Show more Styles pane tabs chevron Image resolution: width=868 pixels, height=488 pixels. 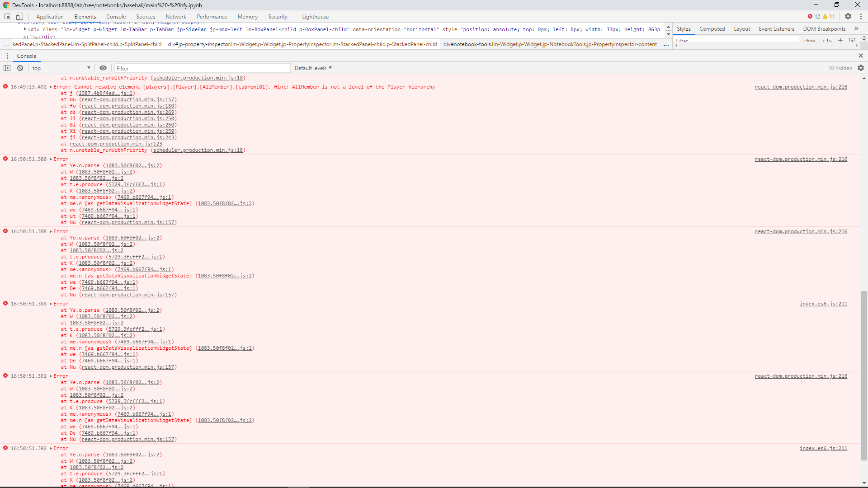856,29
